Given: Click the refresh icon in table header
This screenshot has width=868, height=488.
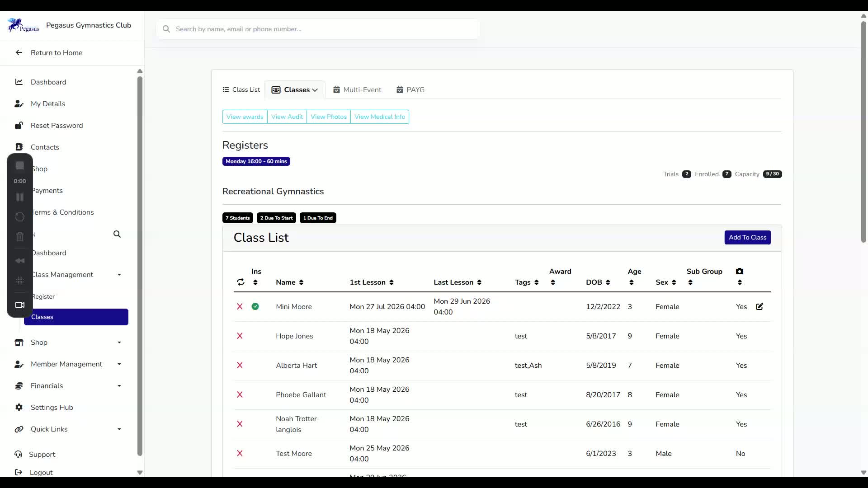Looking at the screenshot, I should point(241,282).
